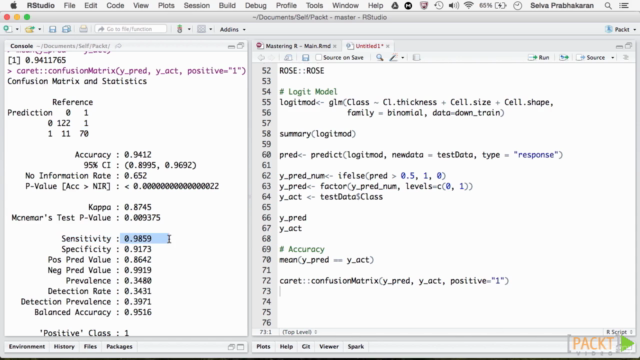Save current document via editor save icon
640x360 pixels.
click(x=305, y=58)
